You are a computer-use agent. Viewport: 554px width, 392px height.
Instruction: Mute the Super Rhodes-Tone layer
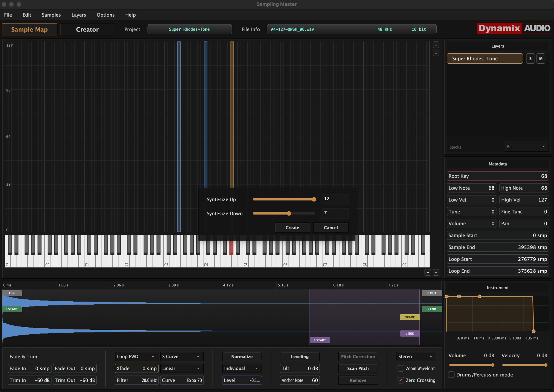click(541, 59)
